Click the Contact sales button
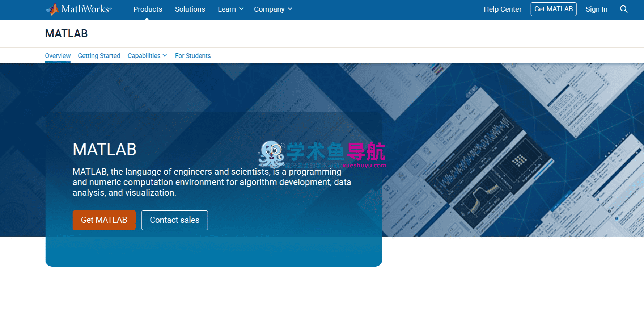644x309 pixels. click(x=175, y=220)
